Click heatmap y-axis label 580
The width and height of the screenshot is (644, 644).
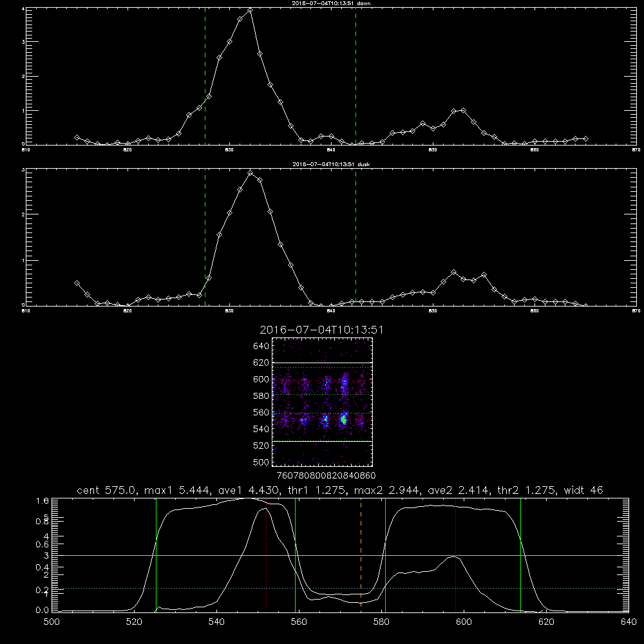click(x=261, y=396)
